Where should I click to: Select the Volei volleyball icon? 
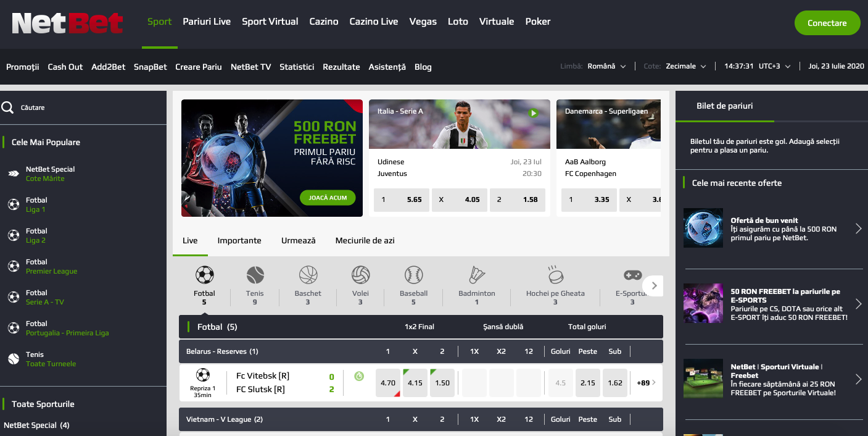360,275
